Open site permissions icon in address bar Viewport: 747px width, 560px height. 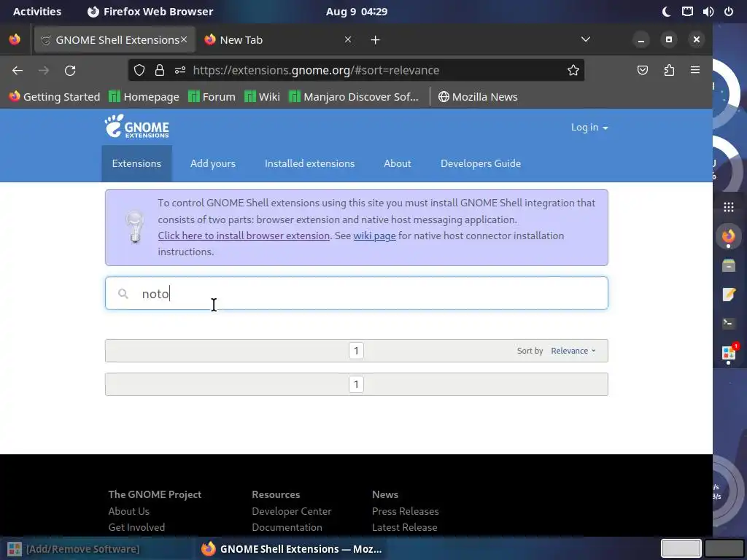(x=180, y=71)
